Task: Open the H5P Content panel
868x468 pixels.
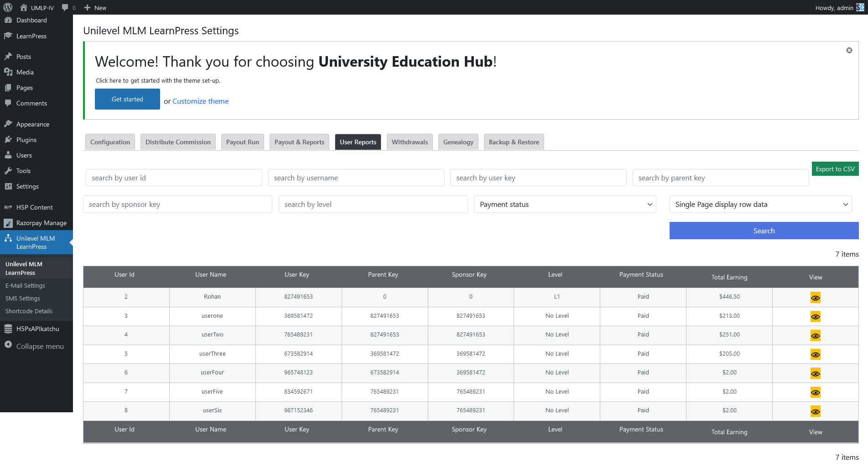Action: tap(34, 207)
